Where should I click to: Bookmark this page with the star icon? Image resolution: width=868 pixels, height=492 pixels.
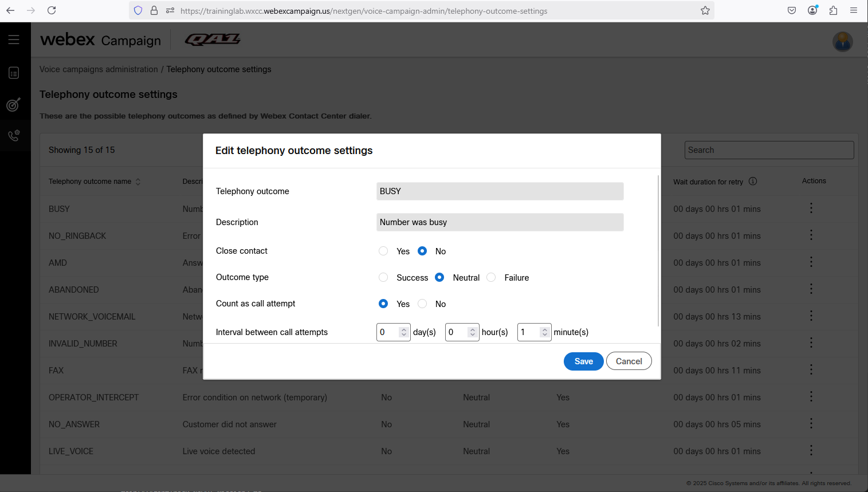click(x=705, y=10)
